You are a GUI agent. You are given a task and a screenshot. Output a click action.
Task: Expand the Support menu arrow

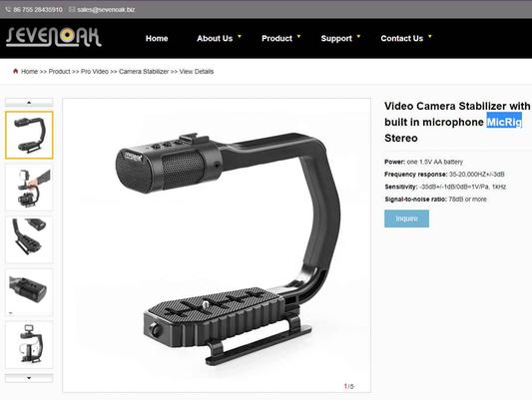[358, 36]
